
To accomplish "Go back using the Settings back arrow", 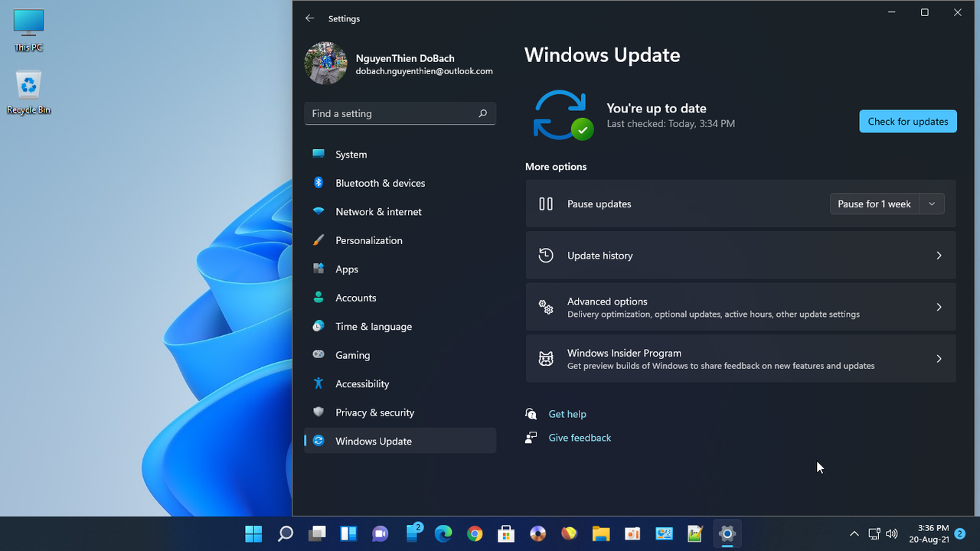I will (x=309, y=18).
